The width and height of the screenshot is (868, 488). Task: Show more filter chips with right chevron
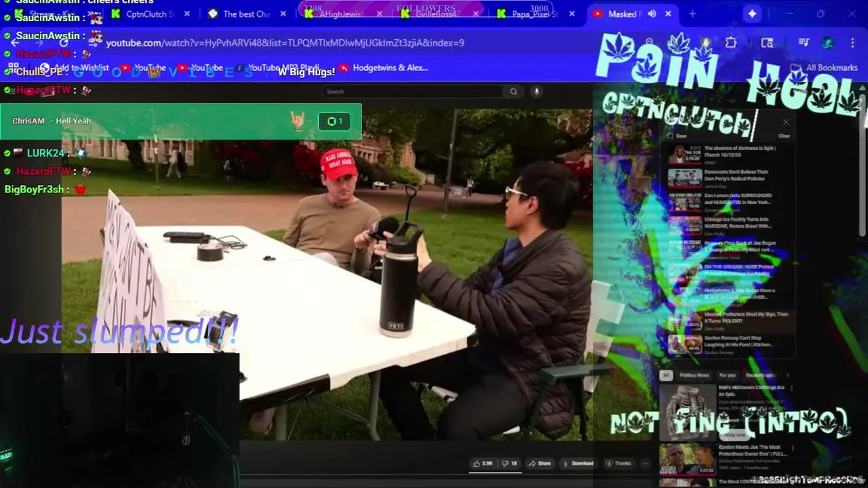pyautogui.click(x=787, y=375)
